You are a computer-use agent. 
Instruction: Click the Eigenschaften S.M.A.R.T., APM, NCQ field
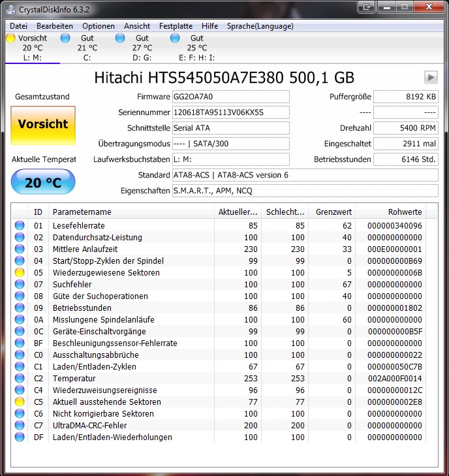tap(305, 191)
